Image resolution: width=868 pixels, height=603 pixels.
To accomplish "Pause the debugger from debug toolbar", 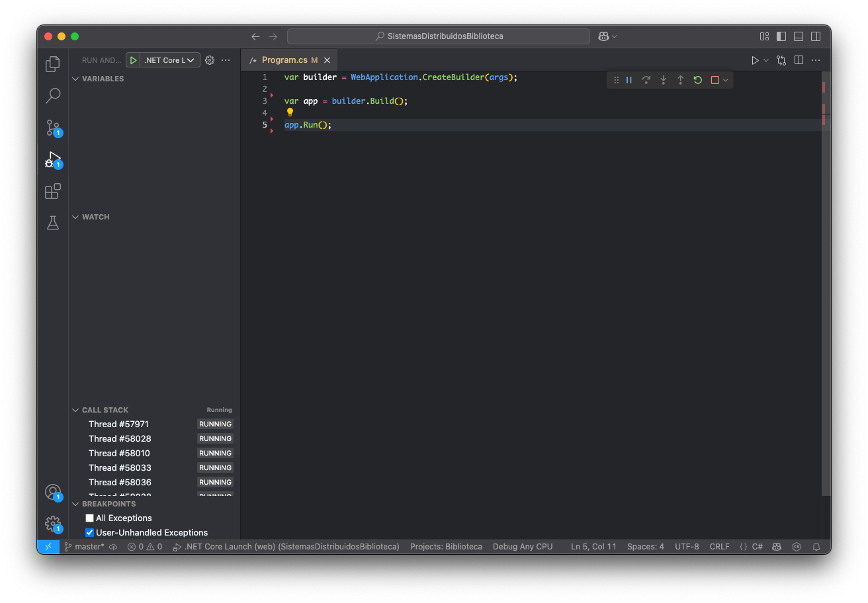I will pyautogui.click(x=629, y=80).
